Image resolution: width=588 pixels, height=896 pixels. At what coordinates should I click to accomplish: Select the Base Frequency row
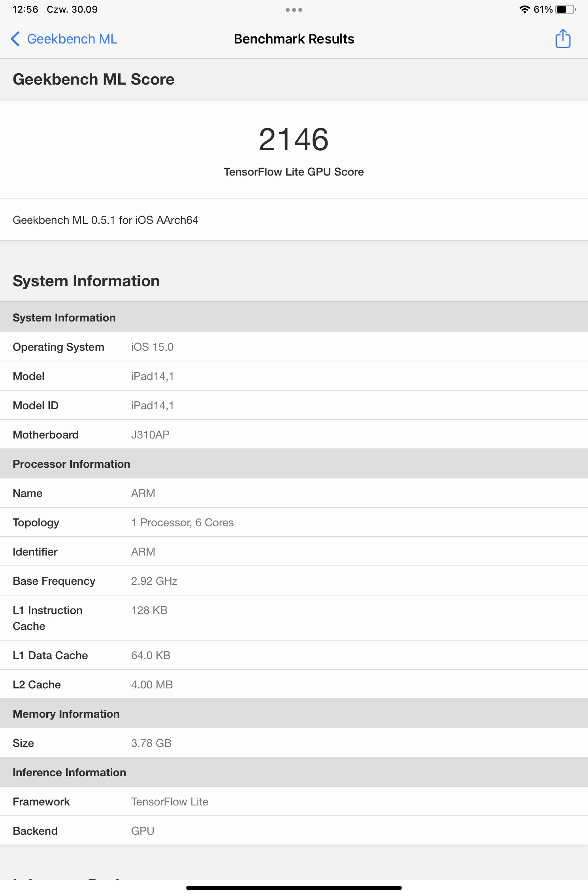[294, 581]
